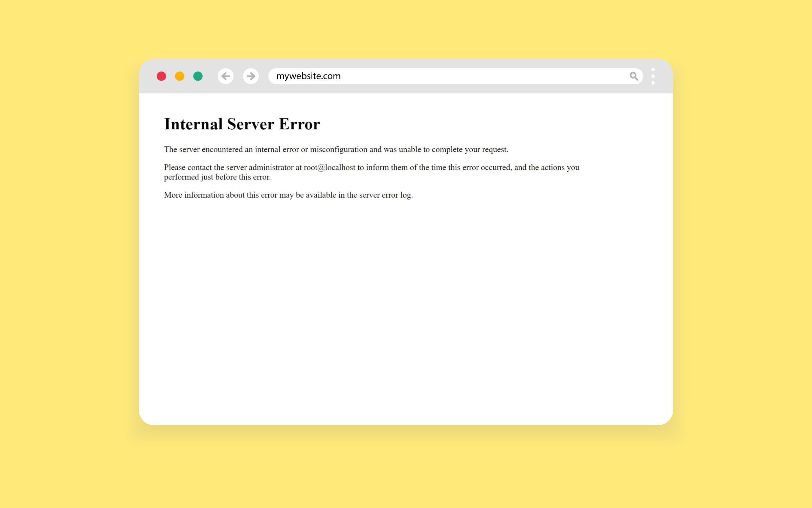The width and height of the screenshot is (812, 508).
Task: Click the yellow background outside the browser
Action: [x=68, y=254]
